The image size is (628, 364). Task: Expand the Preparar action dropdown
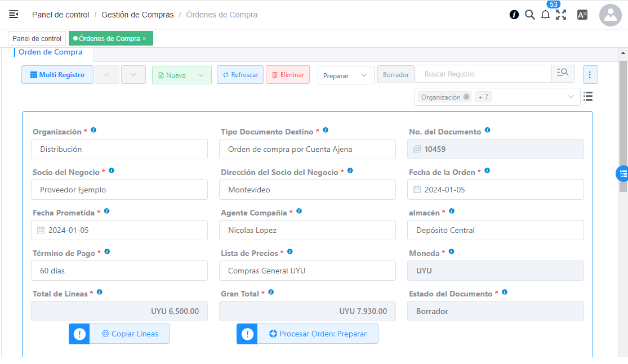click(x=364, y=75)
